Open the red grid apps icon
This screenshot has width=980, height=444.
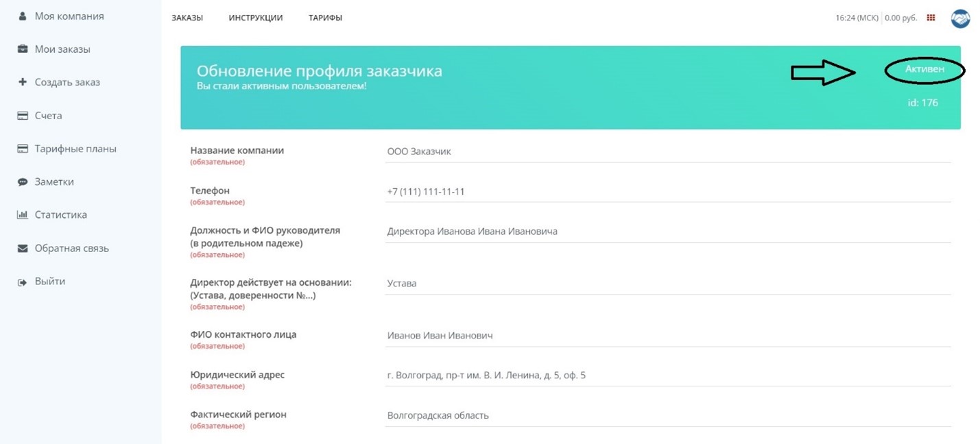pos(931,18)
